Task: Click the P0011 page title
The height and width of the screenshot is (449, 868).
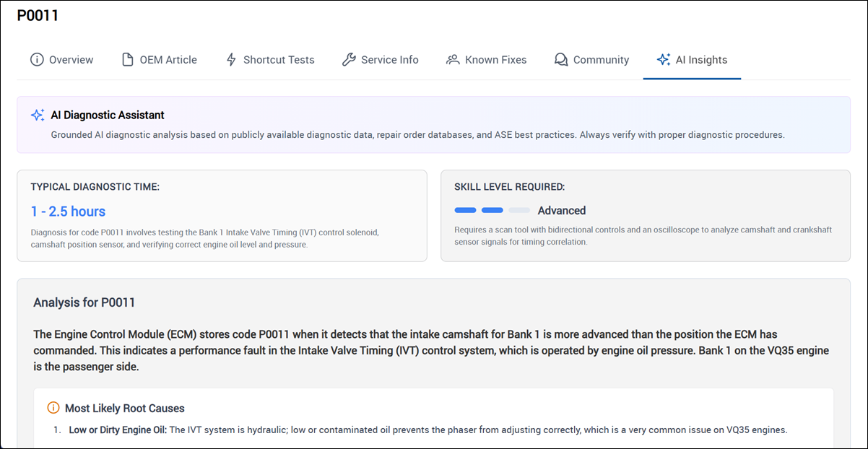Action: click(x=38, y=16)
